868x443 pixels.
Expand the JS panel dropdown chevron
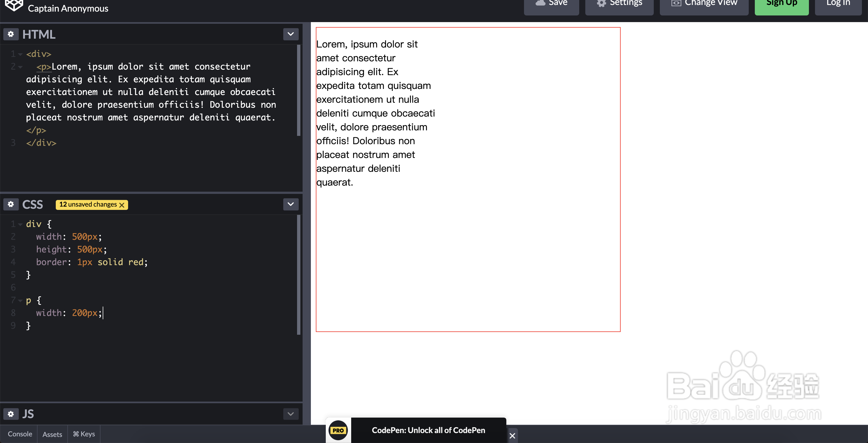pyautogui.click(x=291, y=414)
